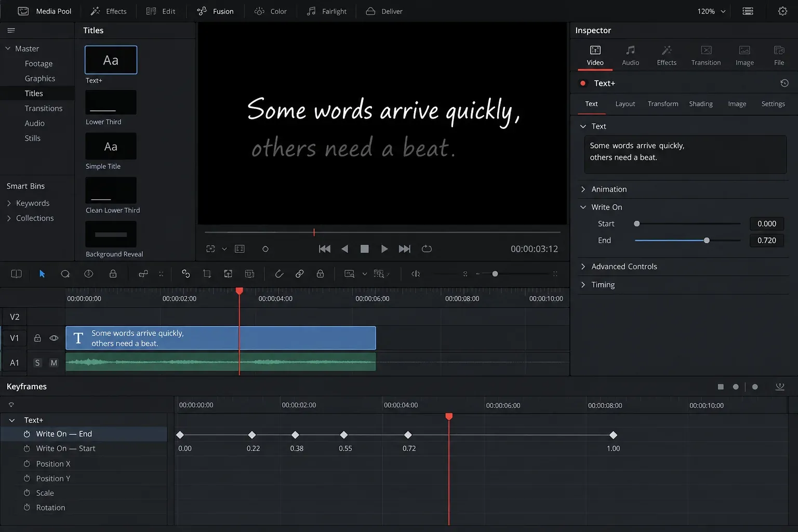This screenshot has height=532, width=798.
Task: Adjust the Write On End slider handle
Action: [707, 241]
